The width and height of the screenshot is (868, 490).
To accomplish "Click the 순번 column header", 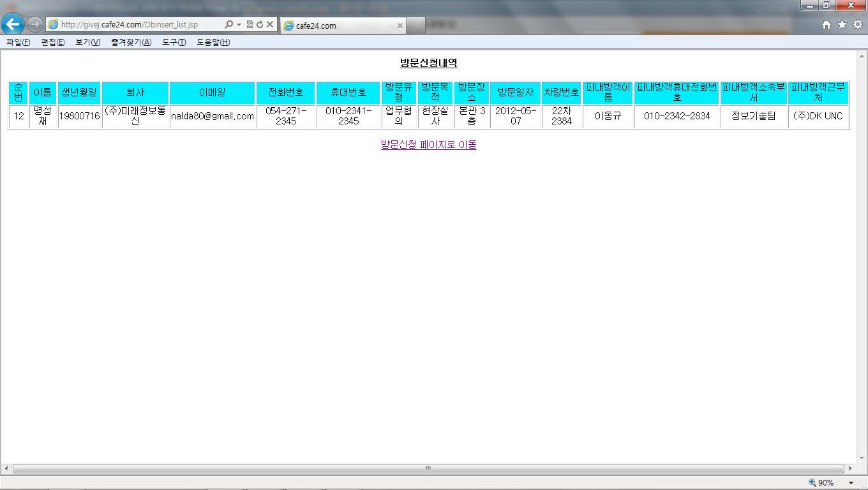I will pos(19,93).
